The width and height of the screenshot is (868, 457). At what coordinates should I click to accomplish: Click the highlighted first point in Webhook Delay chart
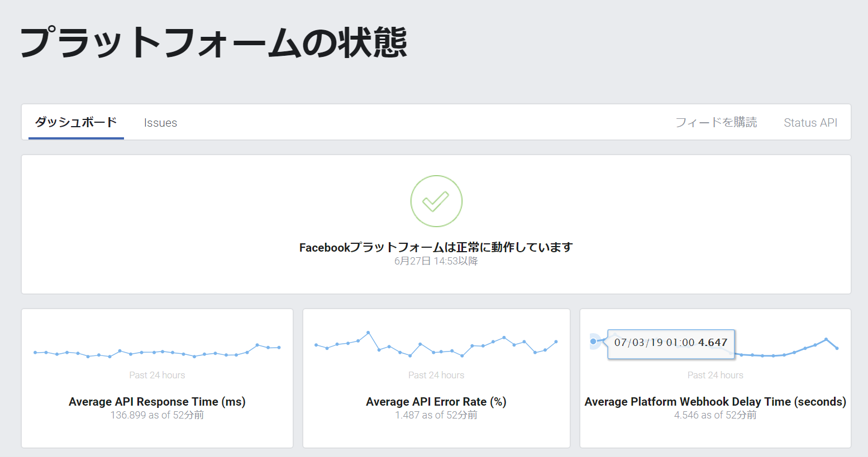pos(593,341)
